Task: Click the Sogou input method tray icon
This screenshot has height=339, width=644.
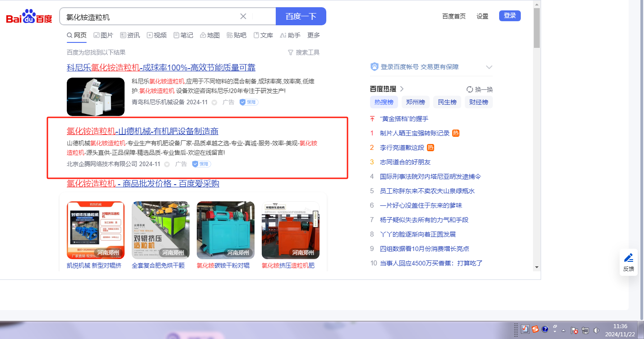Action: pyautogui.click(x=535, y=330)
